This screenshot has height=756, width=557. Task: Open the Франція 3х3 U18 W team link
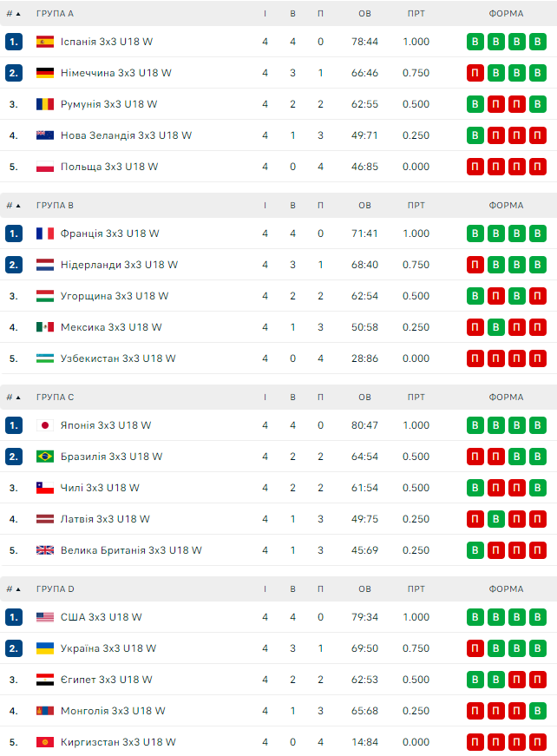click(x=110, y=233)
